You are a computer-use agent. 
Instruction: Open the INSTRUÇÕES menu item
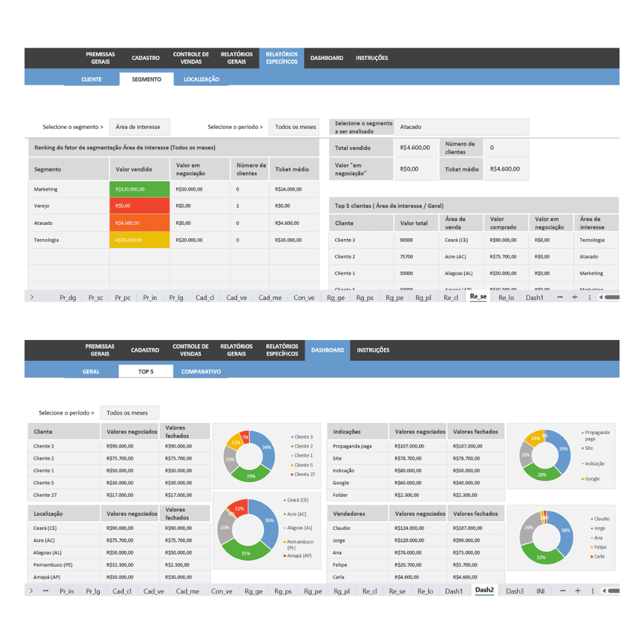click(x=372, y=57)
